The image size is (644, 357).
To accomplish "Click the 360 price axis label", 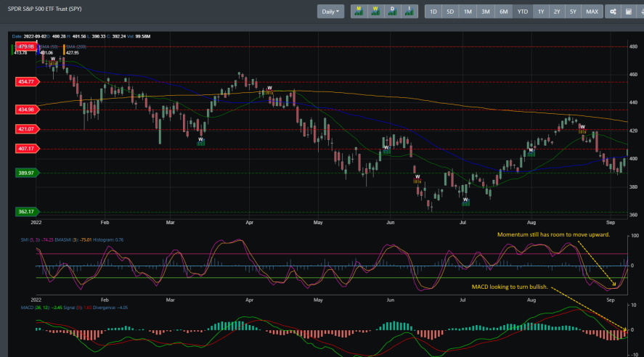I will click(633, 215).
